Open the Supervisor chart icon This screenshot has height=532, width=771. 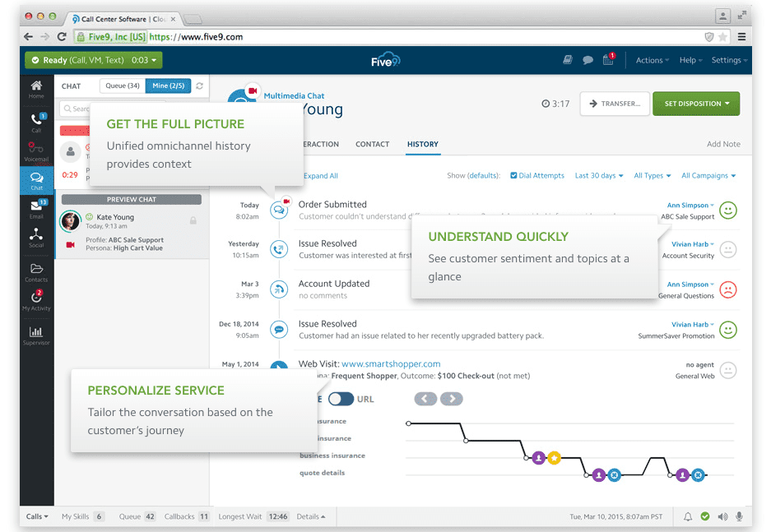click(36, 335)
